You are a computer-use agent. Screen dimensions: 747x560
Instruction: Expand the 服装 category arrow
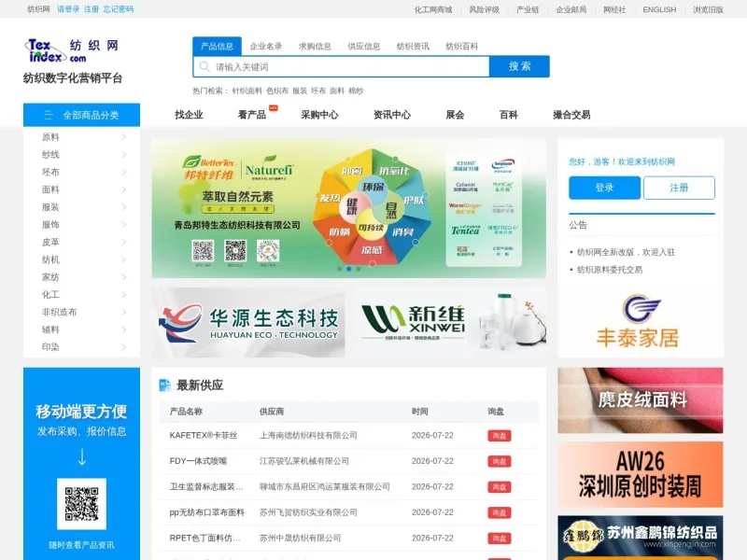(x=124, y=207)
